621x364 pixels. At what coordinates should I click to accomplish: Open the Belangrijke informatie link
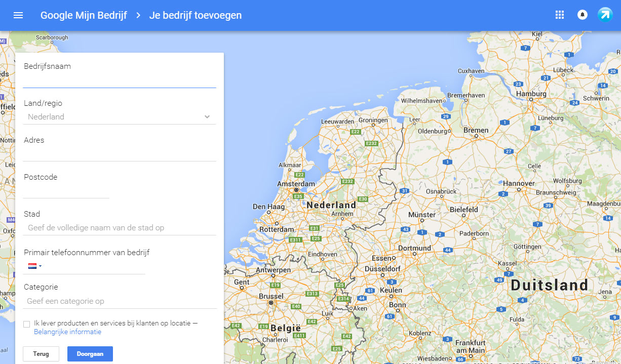[68, 332]
